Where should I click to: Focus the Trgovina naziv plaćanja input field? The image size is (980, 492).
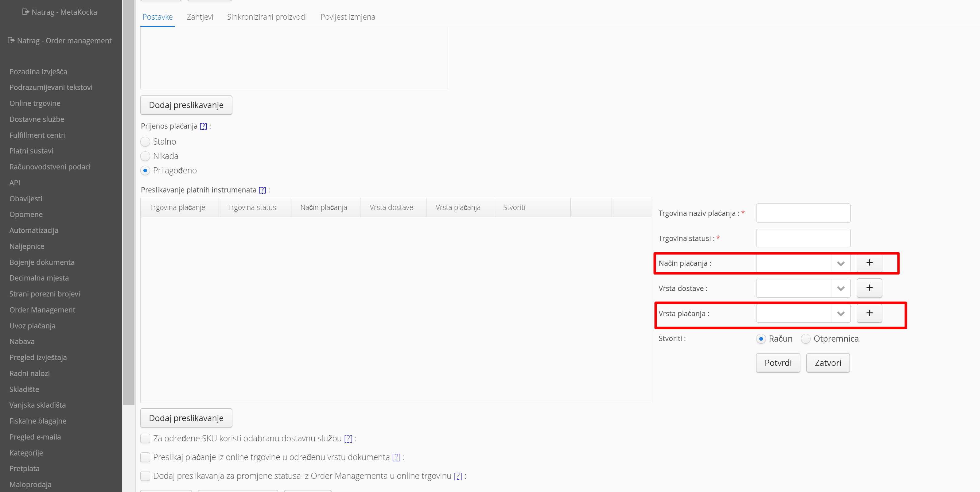pos(803,213)
